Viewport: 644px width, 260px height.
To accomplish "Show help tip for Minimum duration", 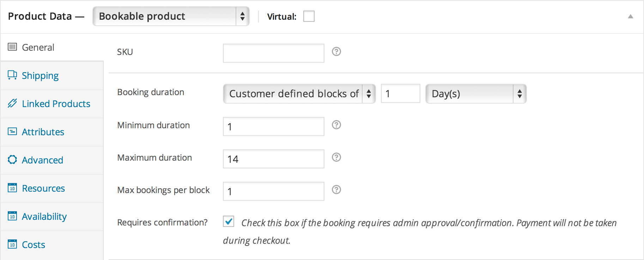I will [336, 125].
